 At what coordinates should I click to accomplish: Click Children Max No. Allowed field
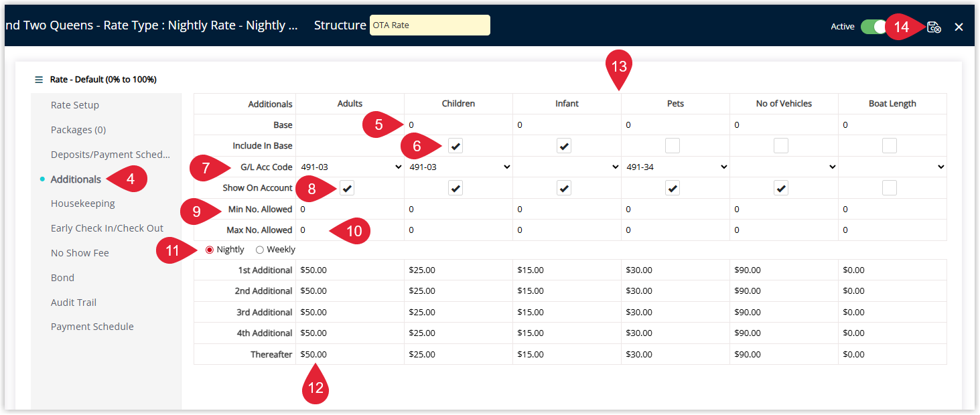click(458, 230)
